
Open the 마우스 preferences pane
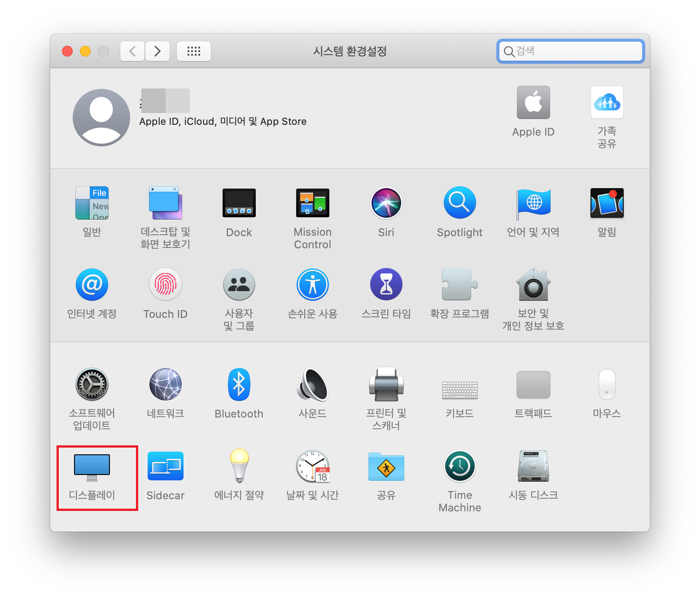coord(607,384)
